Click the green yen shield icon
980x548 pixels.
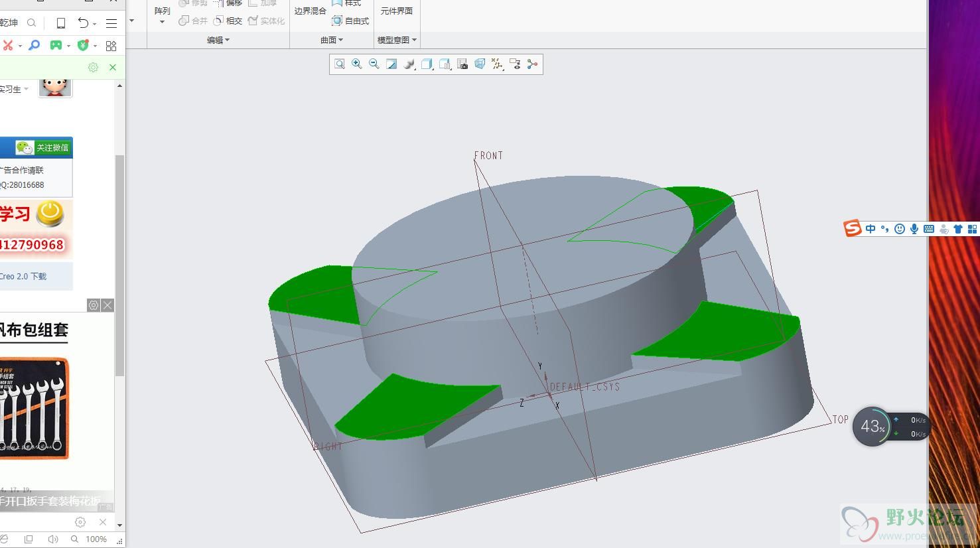point(83,45)
